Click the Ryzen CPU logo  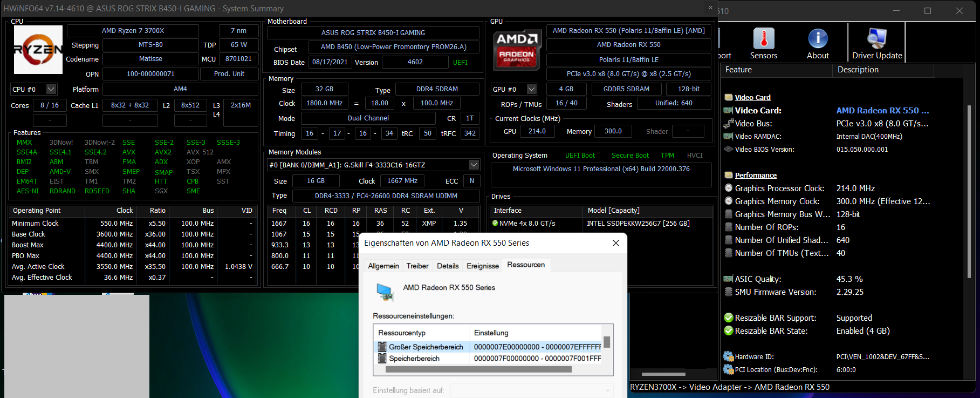pyautogui.click(x=38, y=50)
